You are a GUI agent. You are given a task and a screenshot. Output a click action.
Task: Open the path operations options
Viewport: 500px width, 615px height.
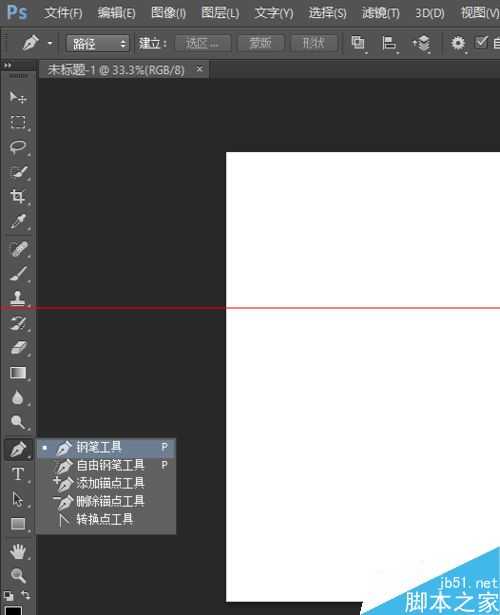tap(358, 43)
